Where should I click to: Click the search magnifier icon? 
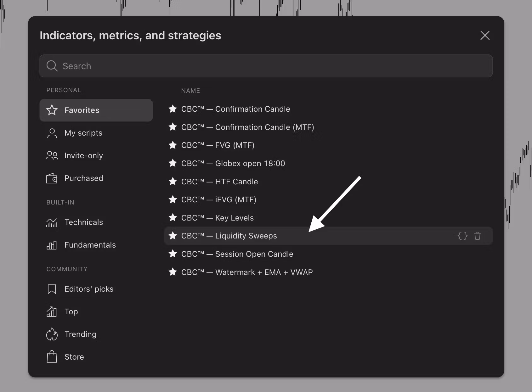click(x=52, y=66)
